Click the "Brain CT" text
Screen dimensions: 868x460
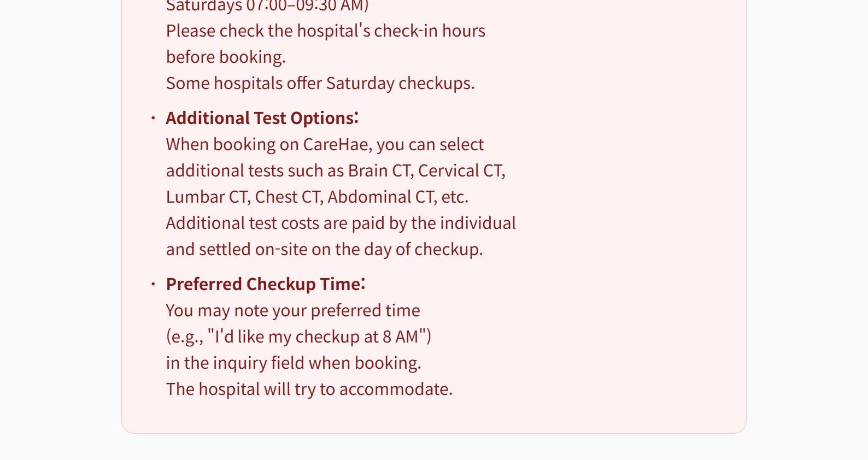pyautogui.click(x=379, y=170)
